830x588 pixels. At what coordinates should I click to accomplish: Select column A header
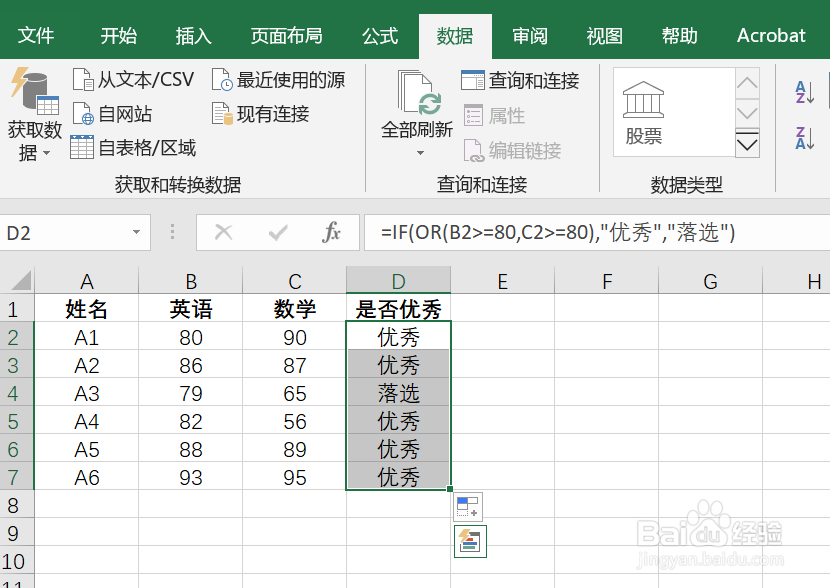pos(87,281)
